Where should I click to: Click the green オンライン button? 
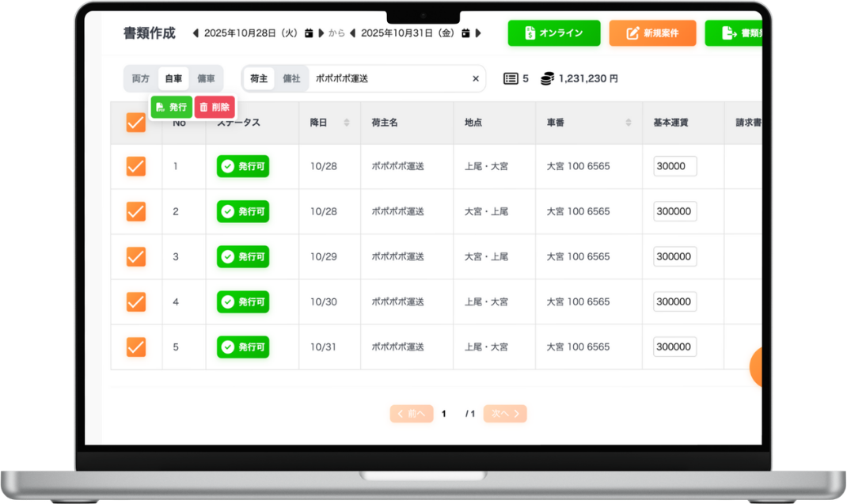click(554, 33)
